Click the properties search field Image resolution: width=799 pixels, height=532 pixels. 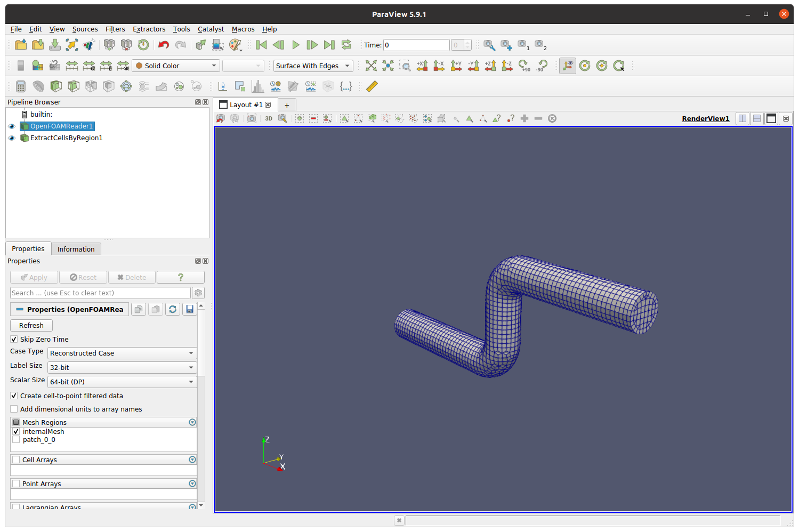click(100, 293)
